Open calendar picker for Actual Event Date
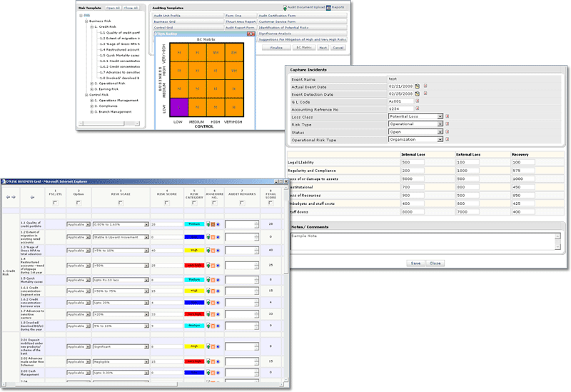 click(x=418, y=86)
